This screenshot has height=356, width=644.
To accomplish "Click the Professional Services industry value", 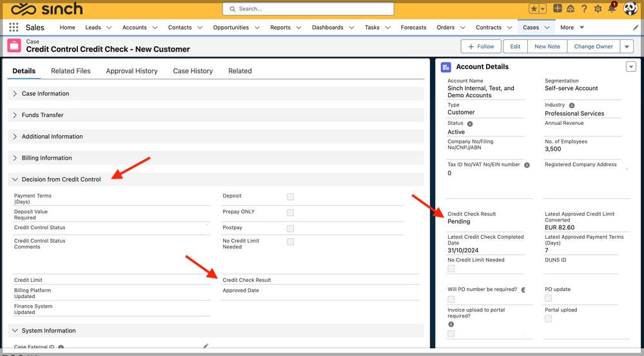I will coord(574,113).
